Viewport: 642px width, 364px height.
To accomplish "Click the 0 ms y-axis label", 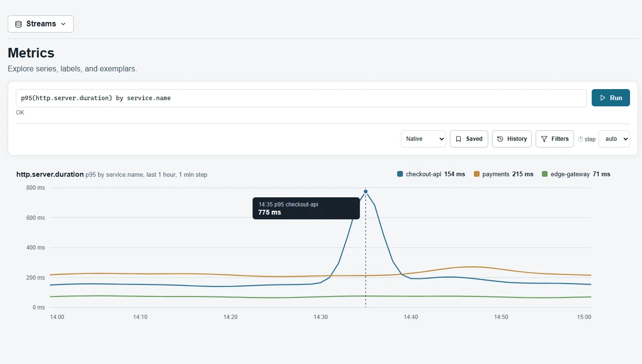I will point(38,307).
